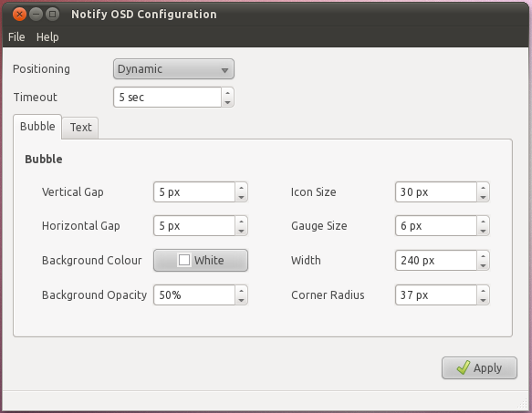Select the Bubble tab
The image size is (532, 413).
coord(37,127)
